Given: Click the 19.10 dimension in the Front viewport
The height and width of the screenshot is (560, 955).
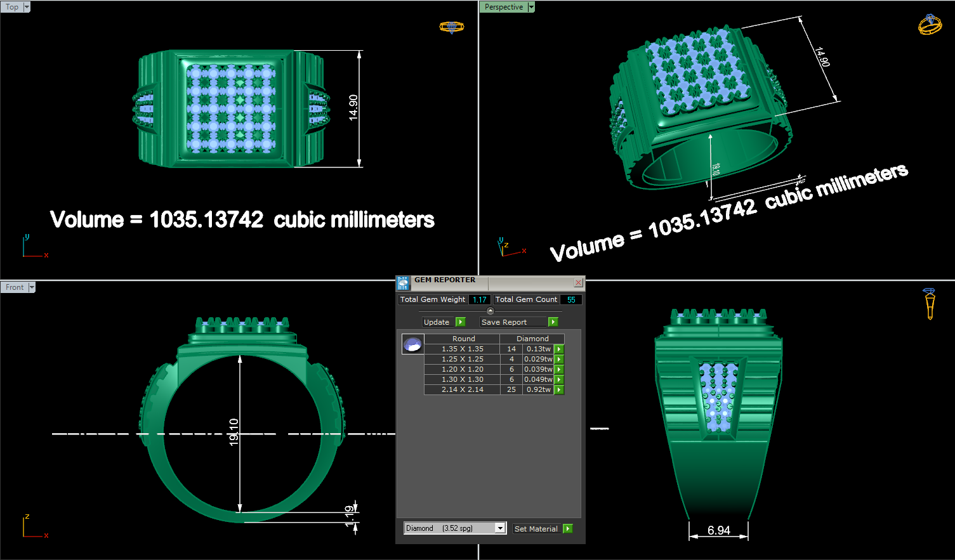Looking at the screenshot, I should [x=234, y=432].
